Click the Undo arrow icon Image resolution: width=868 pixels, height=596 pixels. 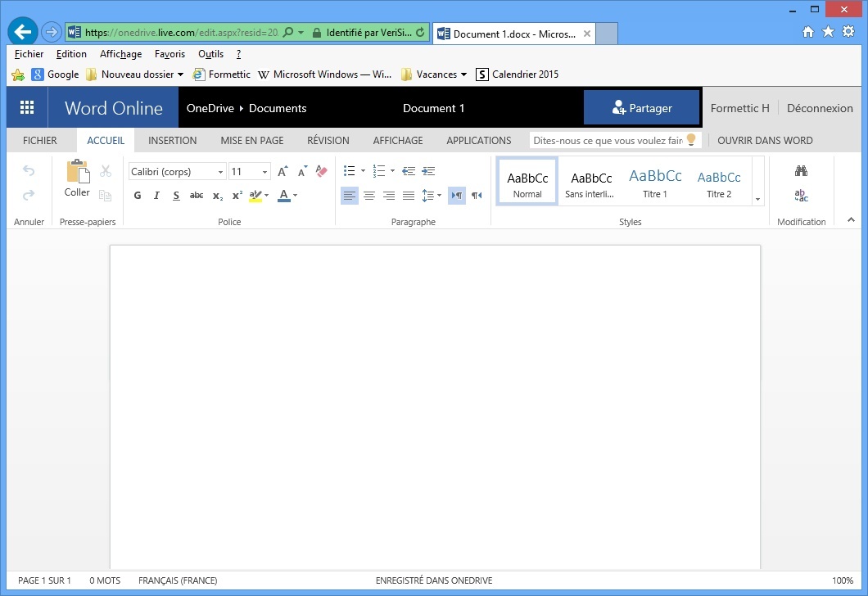point(29,171)
